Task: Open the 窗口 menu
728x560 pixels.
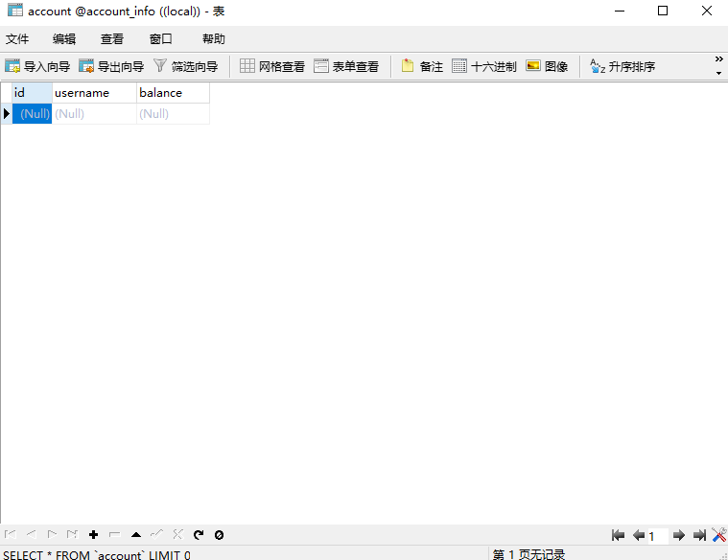Action: click(x=160, y=39)
